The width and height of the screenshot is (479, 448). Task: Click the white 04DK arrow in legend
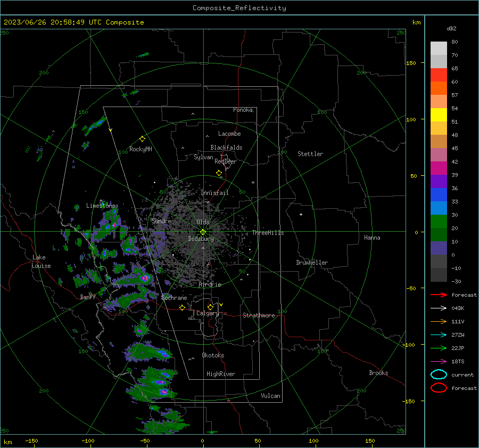point(439,308)
